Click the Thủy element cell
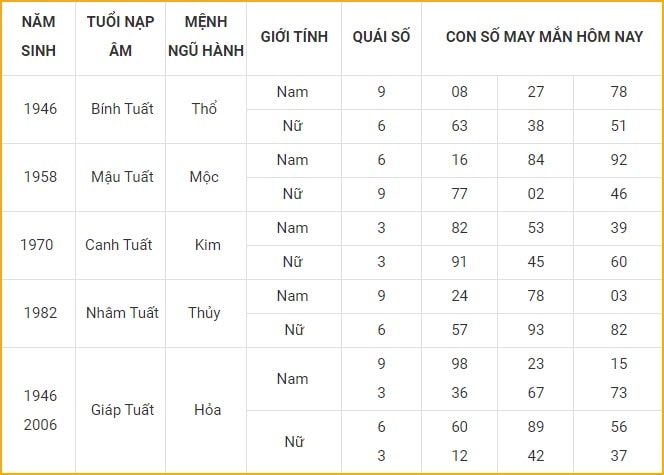Viewport: 664px width, 475px height. tap(204, 313)
